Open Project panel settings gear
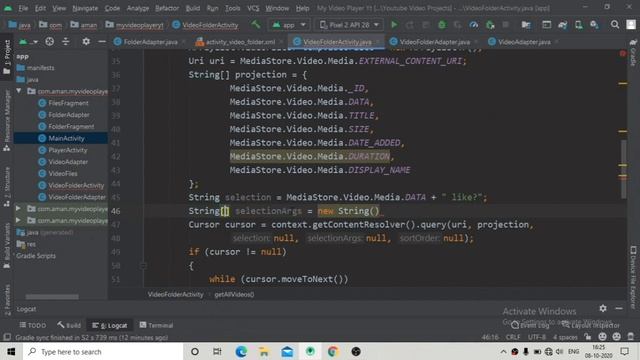The width and height of the screenshot is (640, 360). (86, 42)
